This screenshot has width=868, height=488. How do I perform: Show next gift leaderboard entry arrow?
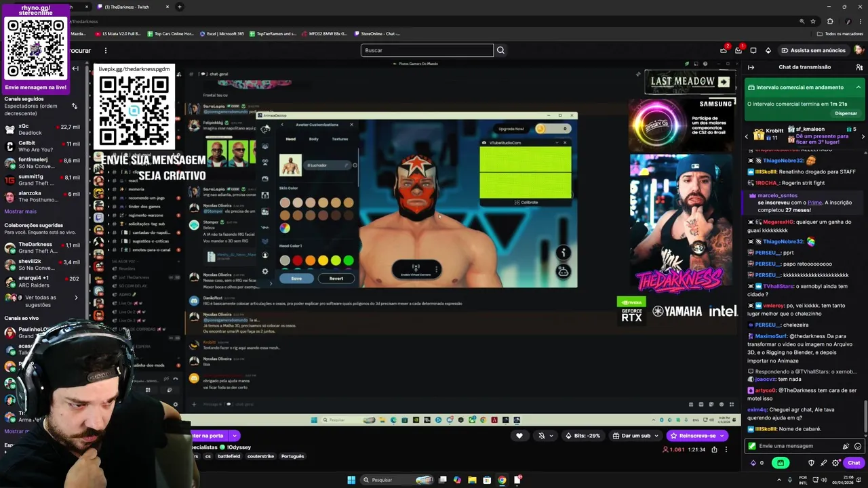(863, 137)
